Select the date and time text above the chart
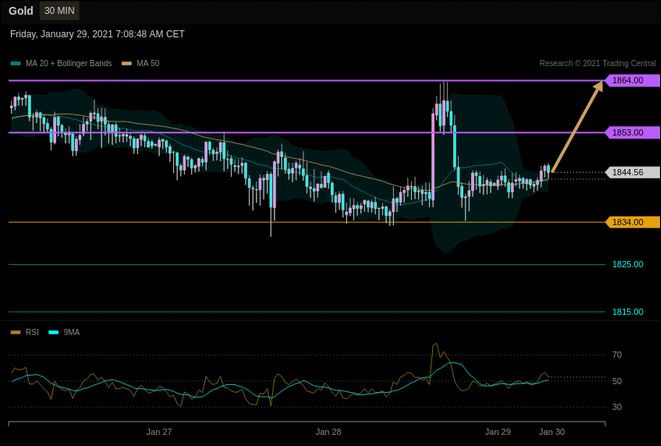This screenshot has height=446, width=661. point(97,34)
